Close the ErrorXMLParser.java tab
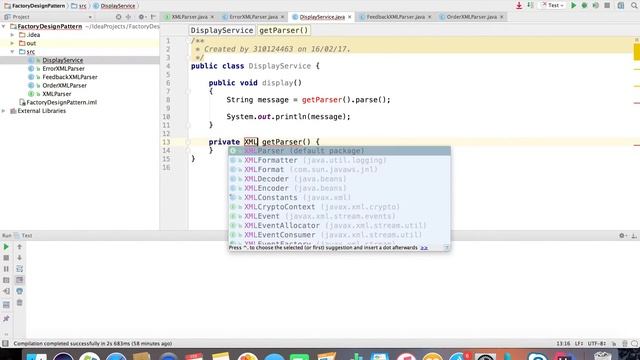 (282, 17)
